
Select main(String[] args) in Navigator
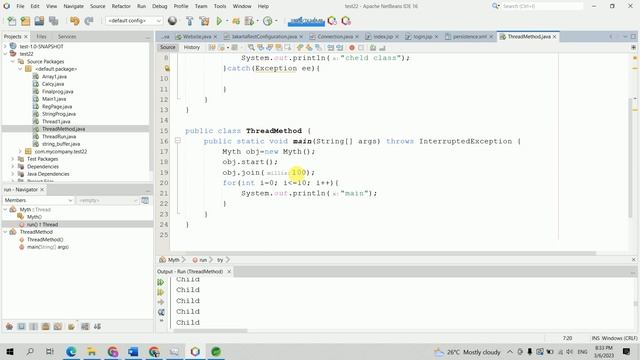(48, 247)
